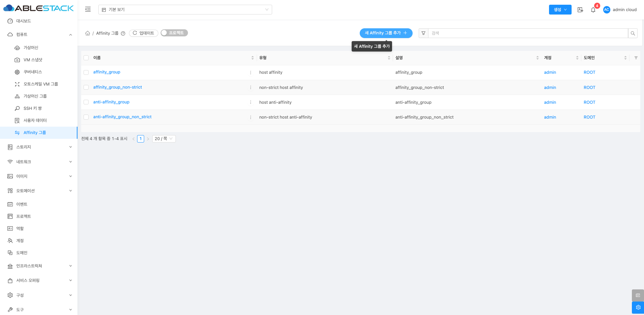Open the 기본 보기 view dropdown
644x315 pixels.
[185, 9]
